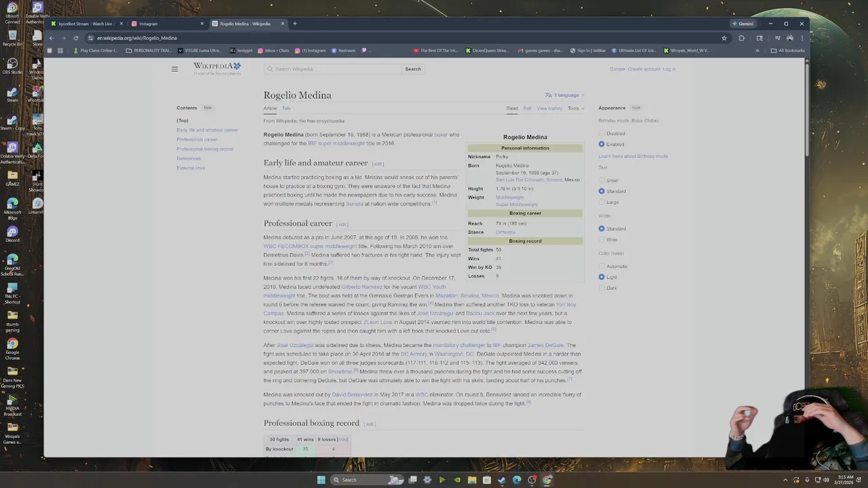868x488 pixels.
Task: Click the Wikipedia logo
Action: [x=217, y=68]
